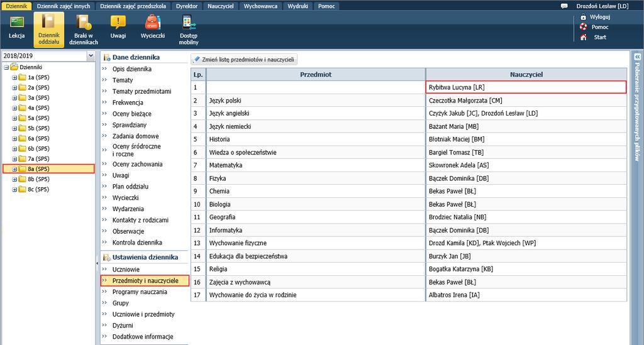This screenshot has width=644, height=345.
Task: Click the Skowronek Adela [AS] cell
Action: click(526, 165)
